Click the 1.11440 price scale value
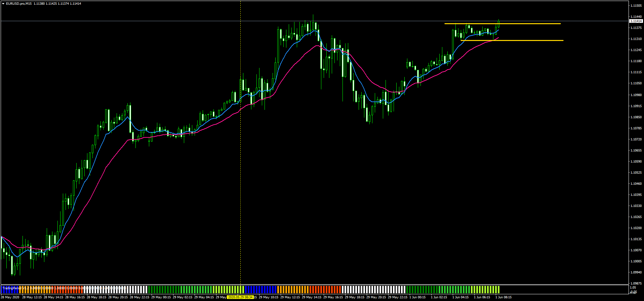Viewport: 644px width, 301px height. click(637, 17)
